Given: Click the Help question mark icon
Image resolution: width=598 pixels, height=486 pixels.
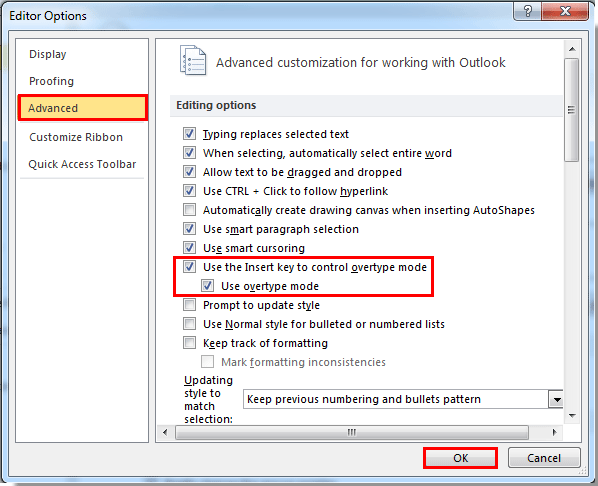Looking at the screenshot, I should point(527,11).
